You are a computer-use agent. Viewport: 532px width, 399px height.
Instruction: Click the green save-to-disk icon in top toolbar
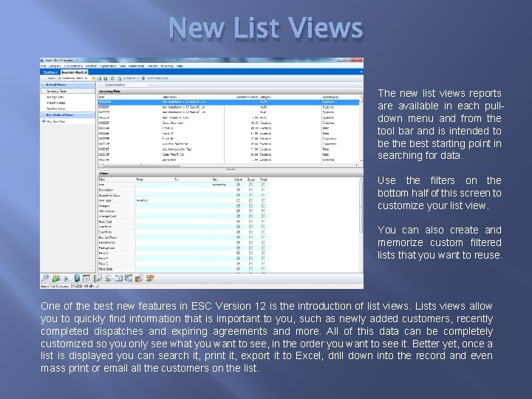tap(106, 78)
